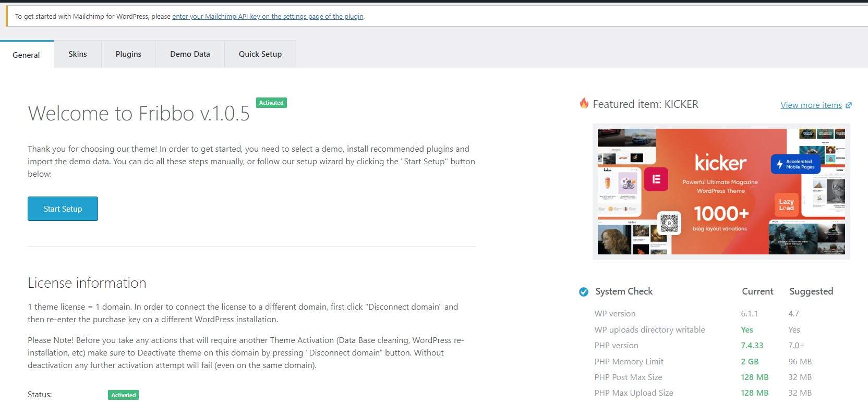Click the "PHP Max Upload Size" label
The image size is (868, 404).
click(634, 393)
